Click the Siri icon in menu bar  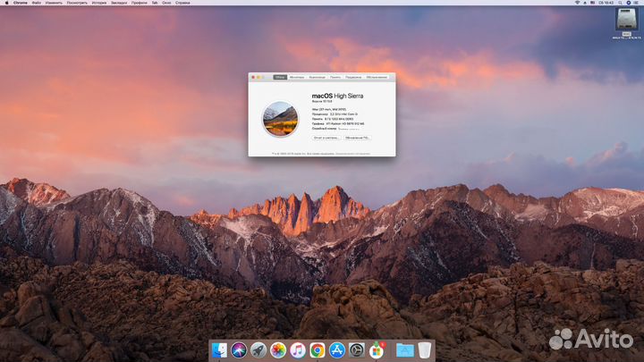click(629, 3)
